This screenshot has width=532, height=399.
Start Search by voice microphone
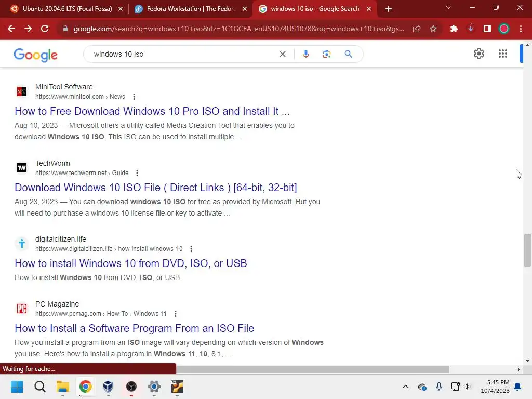[x=305, y=54]
